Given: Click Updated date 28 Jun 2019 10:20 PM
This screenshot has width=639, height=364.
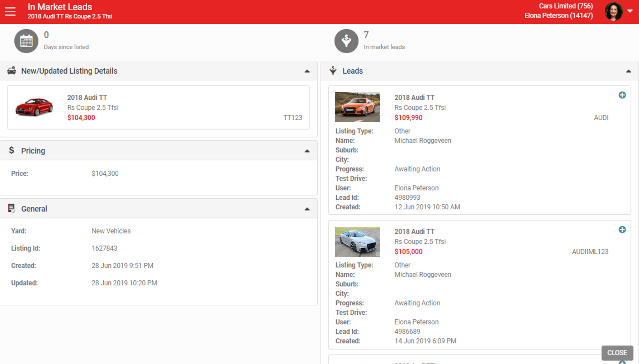Looking at the screenshot, I should coord(124,283).
